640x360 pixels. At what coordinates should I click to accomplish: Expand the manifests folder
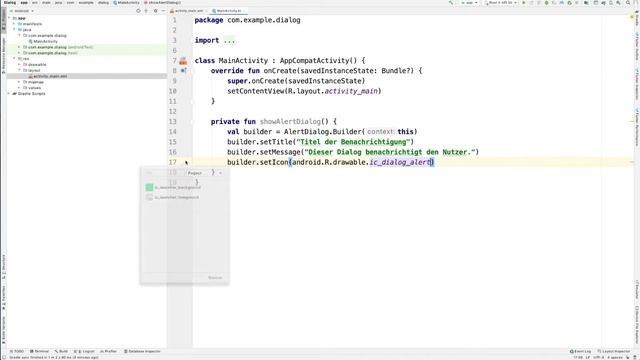[x=15, y=24]
